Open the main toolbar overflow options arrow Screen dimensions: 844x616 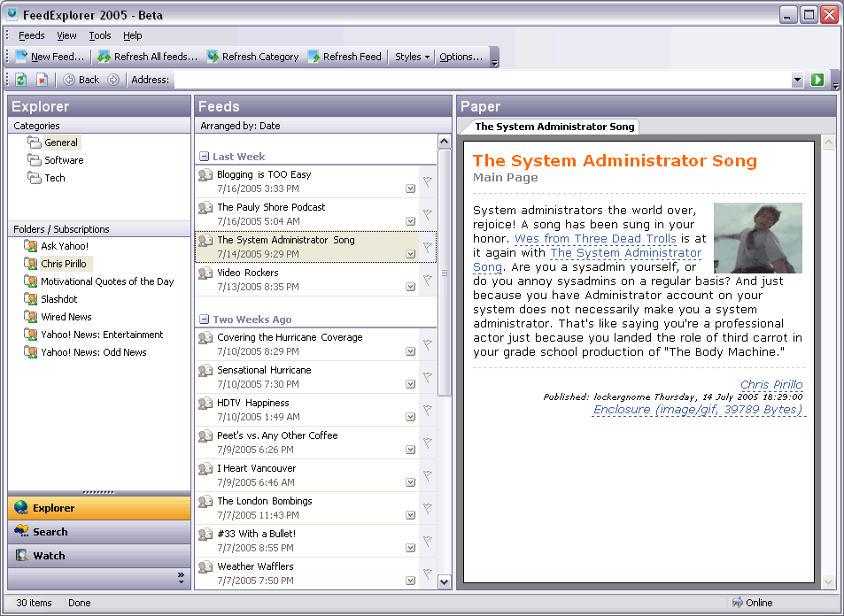(495, 58)
